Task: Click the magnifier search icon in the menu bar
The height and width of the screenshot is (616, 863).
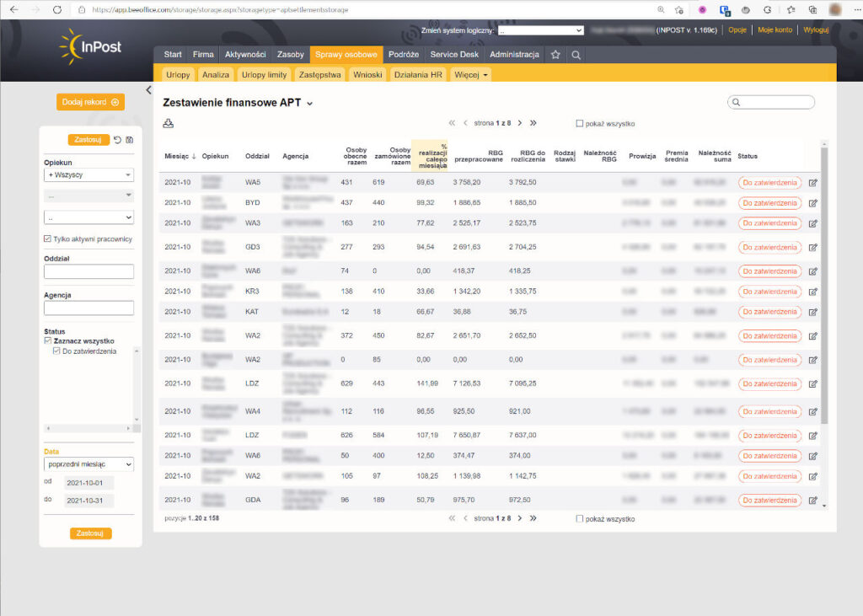Action: coord(576,55)
